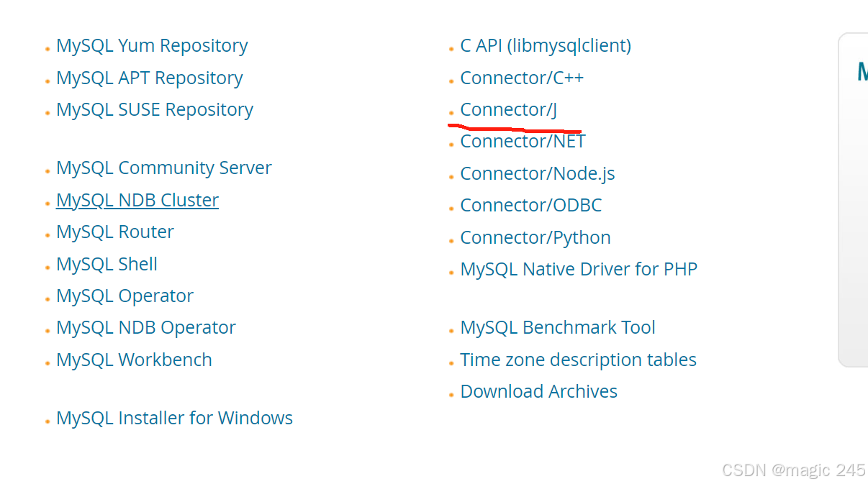Open the MySQL Shell link

(107, 264)
